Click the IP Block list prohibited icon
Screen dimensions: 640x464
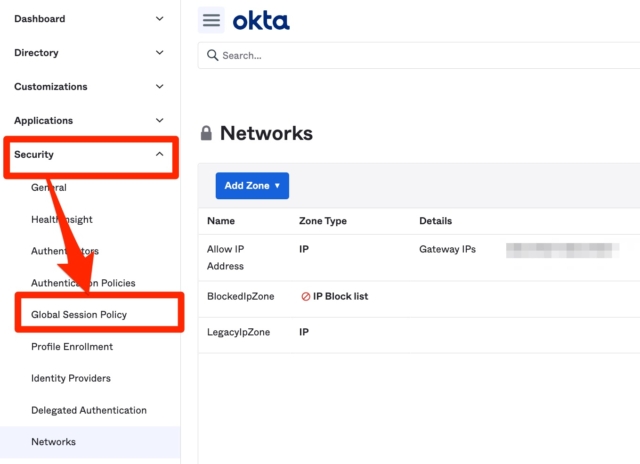[305, 297]
